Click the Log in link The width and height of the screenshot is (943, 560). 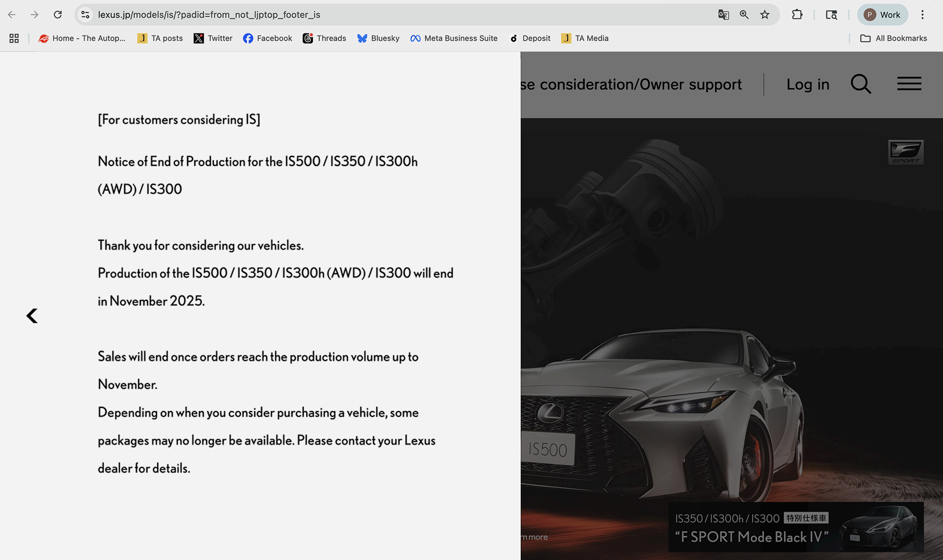coord(807,84)
